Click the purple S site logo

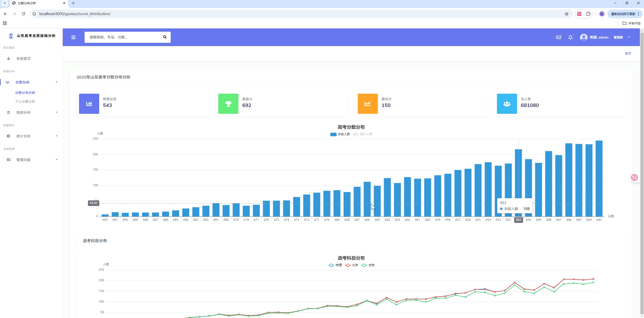[11, 36]
